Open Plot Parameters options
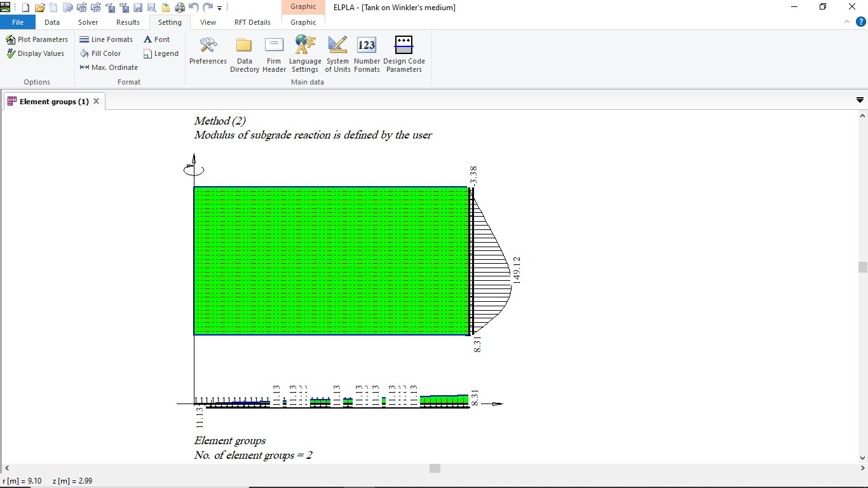868x488 pixels. [37, 39]
